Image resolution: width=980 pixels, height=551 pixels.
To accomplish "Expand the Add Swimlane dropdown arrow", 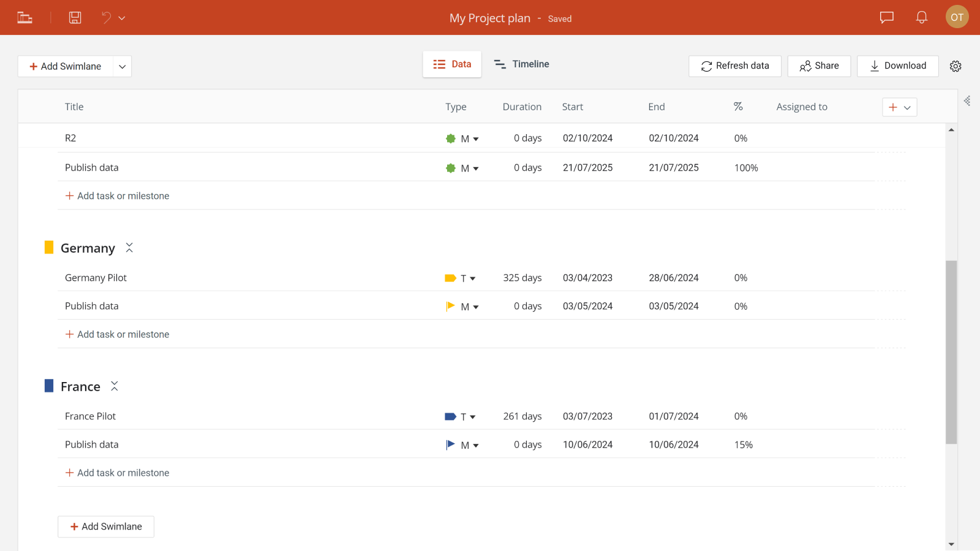I will [x=123, y=66].
